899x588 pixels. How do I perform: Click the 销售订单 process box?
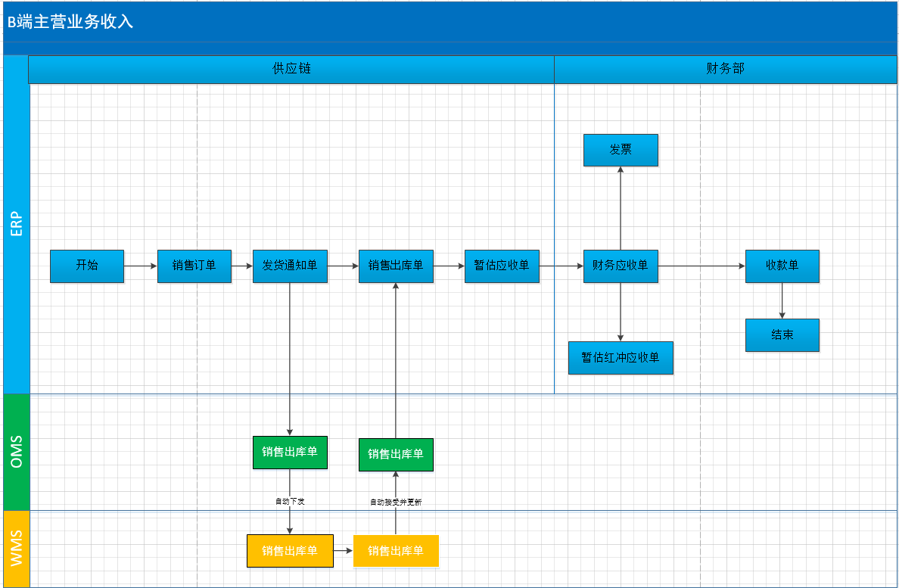[194, 266]
